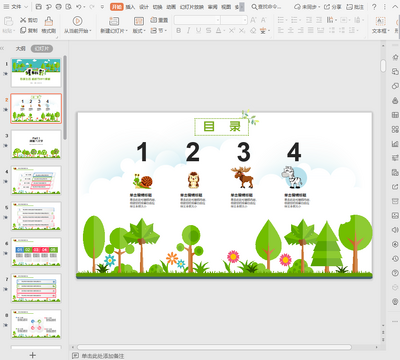Click the table icon in right sidebar
400x360 pixels.
coord(395,115)
